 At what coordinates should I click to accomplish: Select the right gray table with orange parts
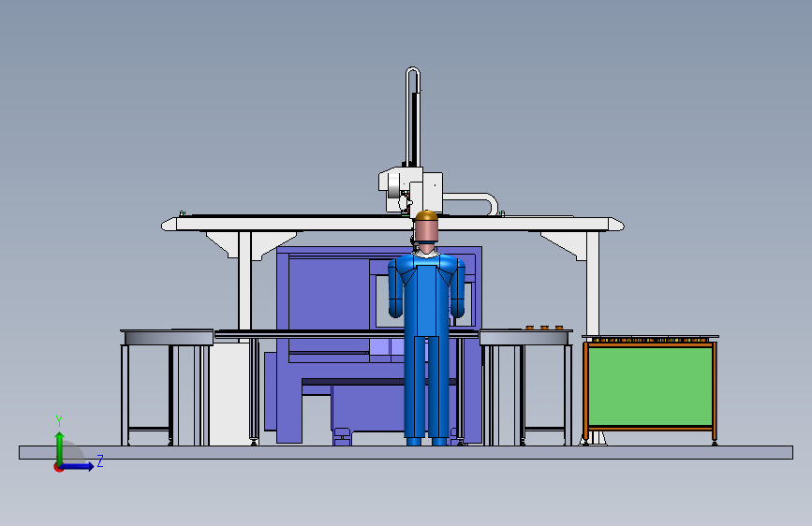point(526,337)
